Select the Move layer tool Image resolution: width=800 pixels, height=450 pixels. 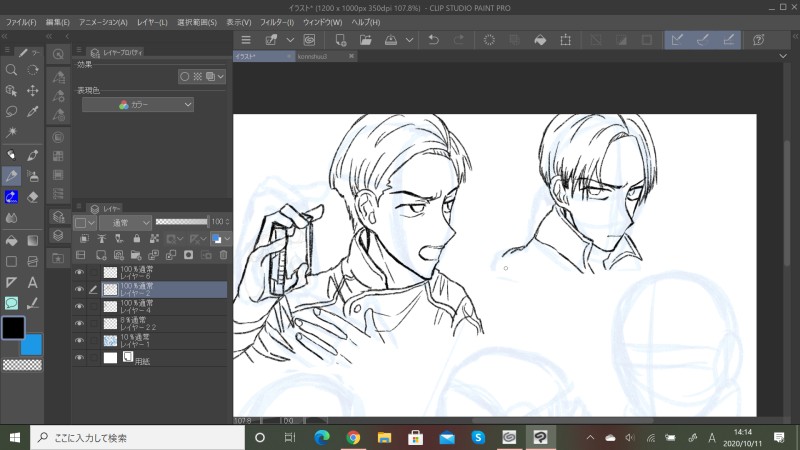pos(33,91)
